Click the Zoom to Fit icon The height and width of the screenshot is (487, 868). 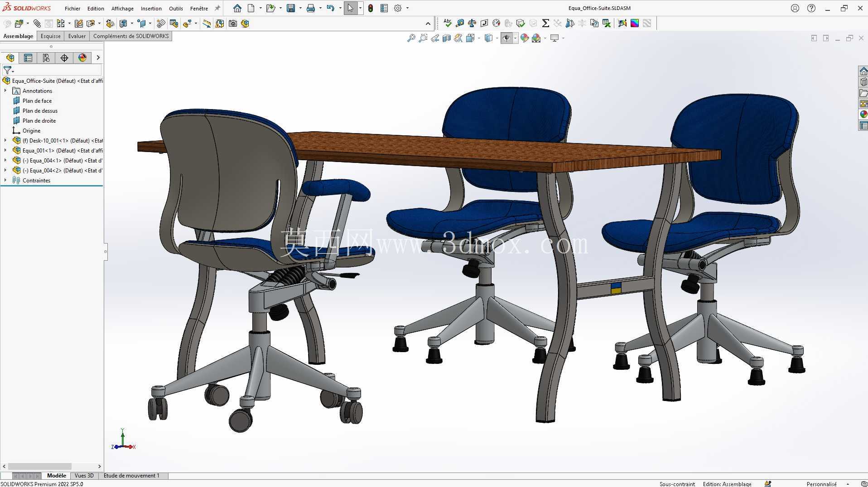pyautogui.click(x=411, y=38)
